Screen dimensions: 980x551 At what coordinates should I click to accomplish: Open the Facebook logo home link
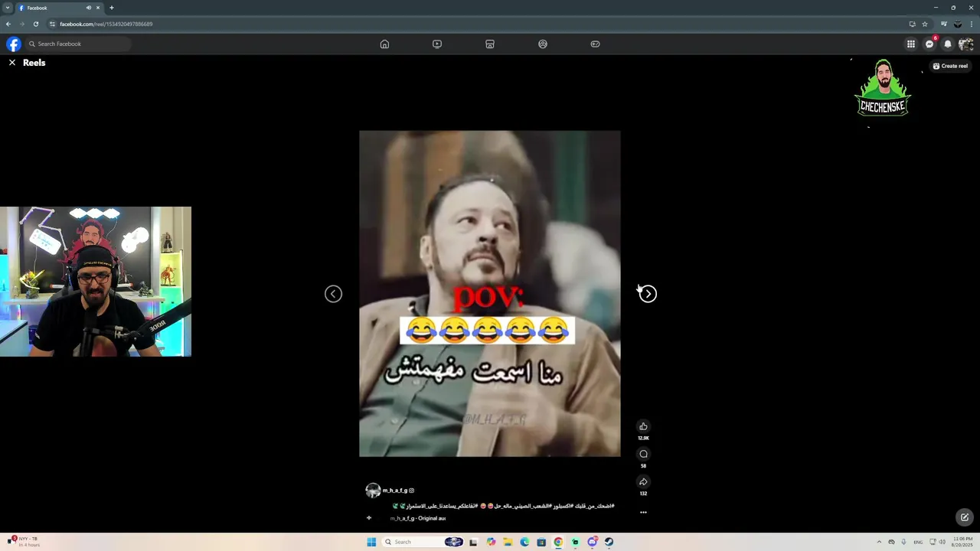13,44
